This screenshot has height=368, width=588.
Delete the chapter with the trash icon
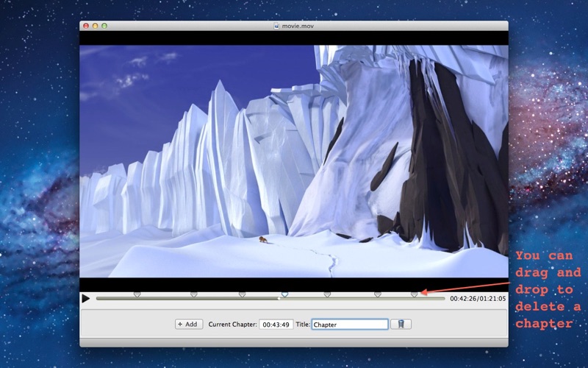coord(401,325)
